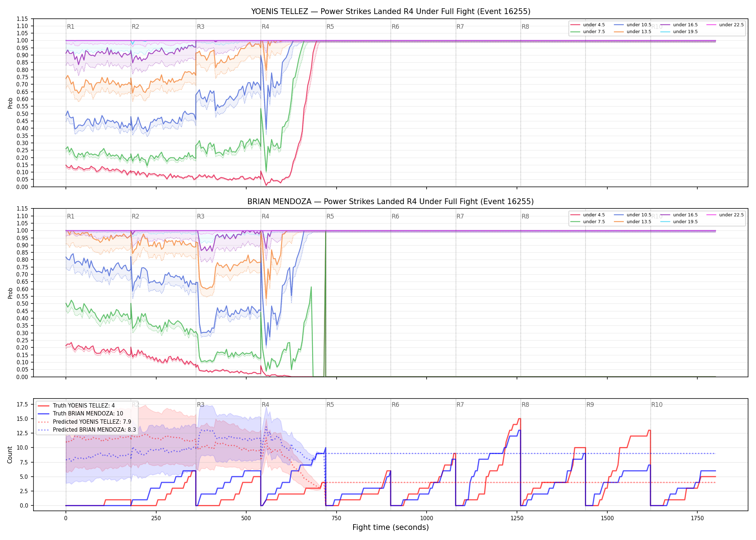Click purple 'under 16.5' line sample, Mendoza legend
The width and height of the screenshot is (756, 540).
[x=665, y=215]
